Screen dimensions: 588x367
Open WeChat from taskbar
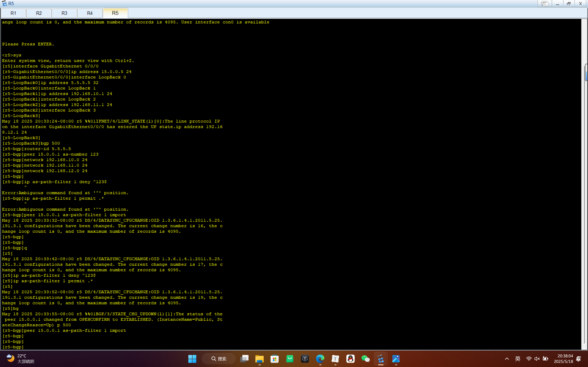tap(365, 359)
